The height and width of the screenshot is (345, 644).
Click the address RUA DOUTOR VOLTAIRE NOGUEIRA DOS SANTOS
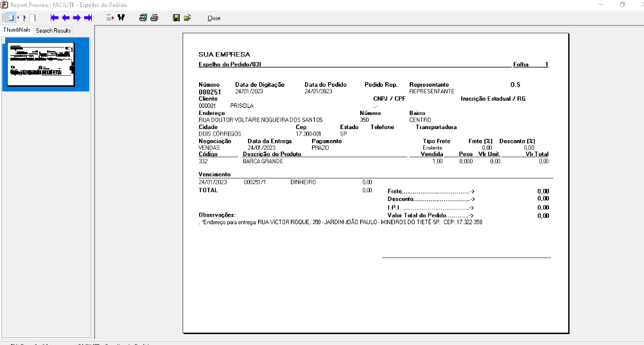(261, 120)
